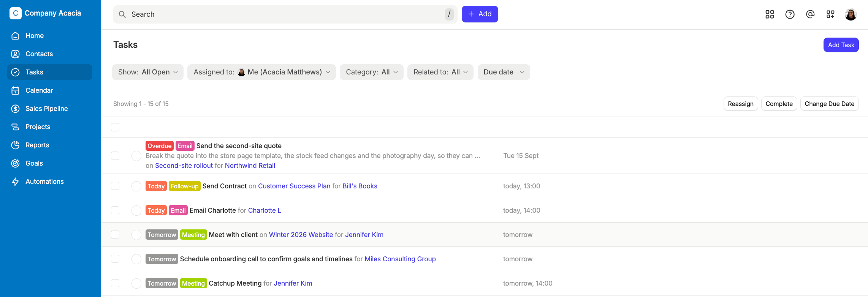Open the Category: All filter dropdown
Image resolution: width=868 pixels, height=297 pixels.
tap(372, 72)
